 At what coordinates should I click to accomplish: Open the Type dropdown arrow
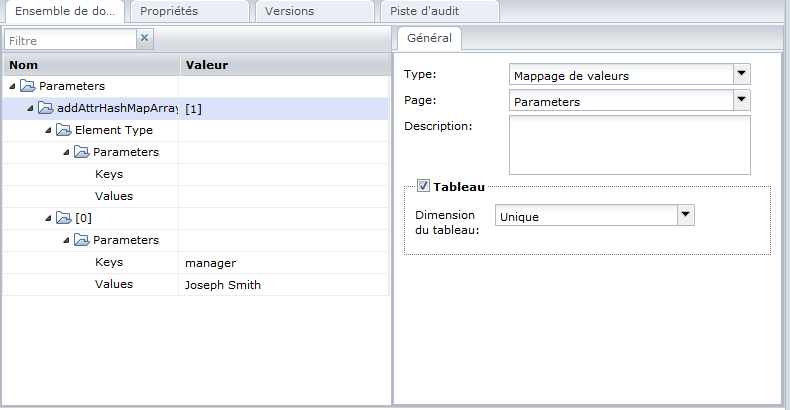(742, 74)
